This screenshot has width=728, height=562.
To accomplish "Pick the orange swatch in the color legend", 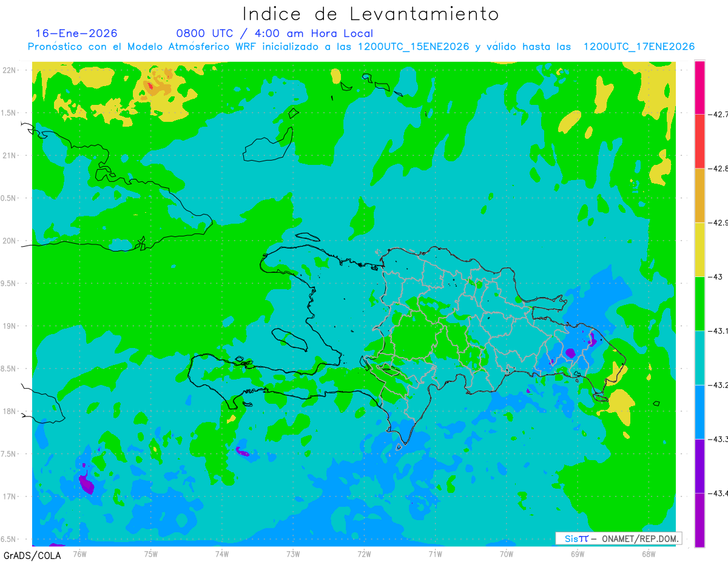I will tap(699, 195).
